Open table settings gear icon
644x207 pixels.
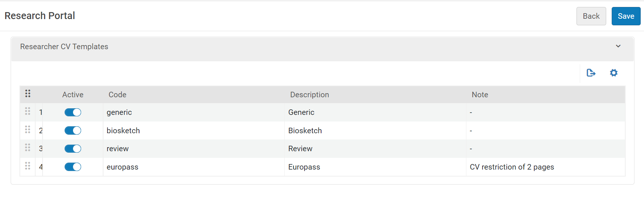[614, 73]
